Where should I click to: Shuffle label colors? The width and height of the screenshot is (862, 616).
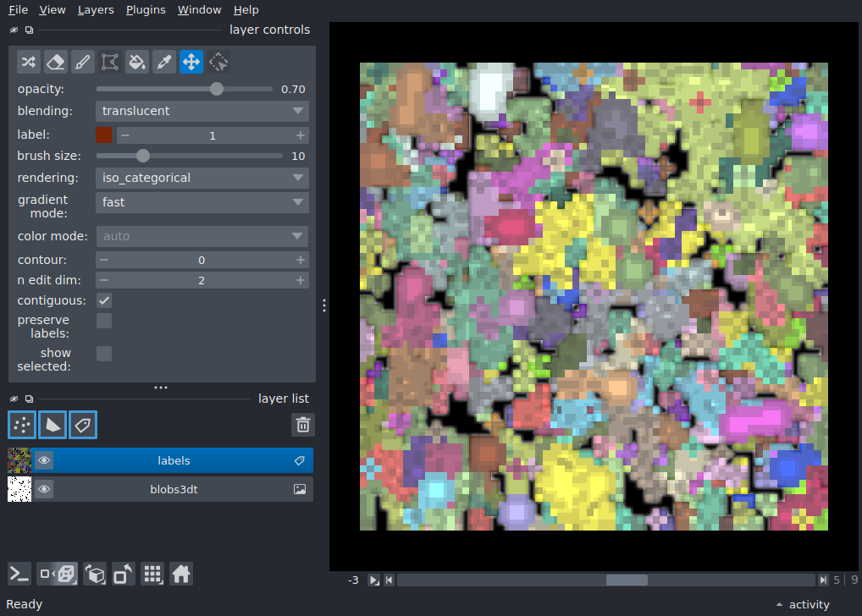(29, 62)
